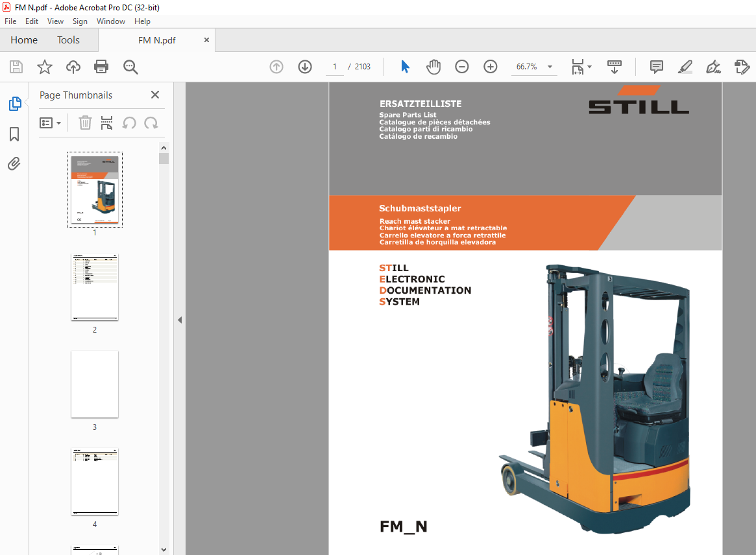The height and width of the screenshot is (555, 756).
Task: Select the Highlight text pen tool
Action: [685, 67]
